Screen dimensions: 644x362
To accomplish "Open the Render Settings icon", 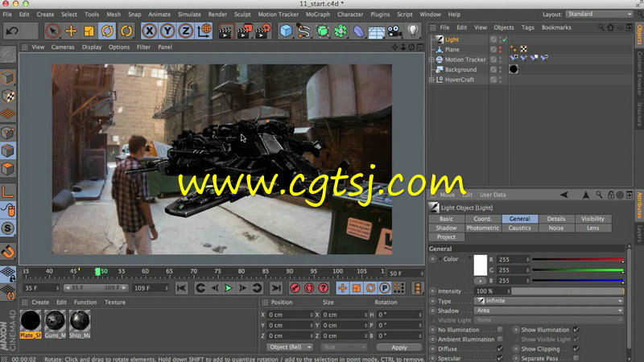I will coord(262,31).
